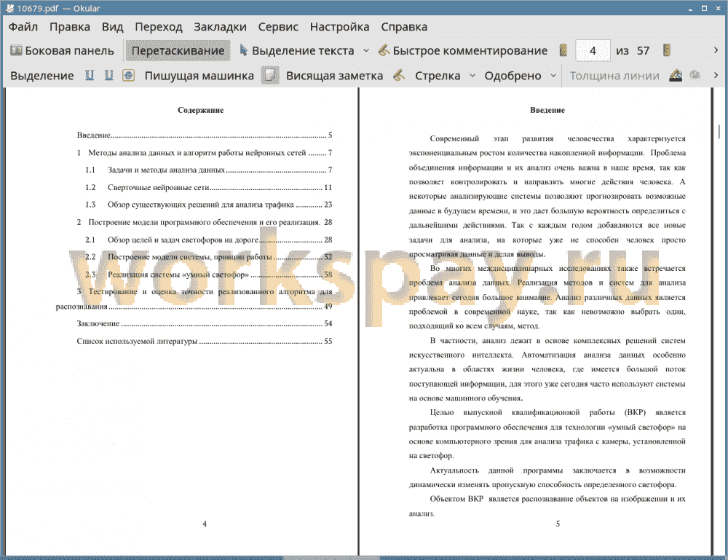Maximize the Okular window
The height and width of the screenshot is (560, 728).
704,8
